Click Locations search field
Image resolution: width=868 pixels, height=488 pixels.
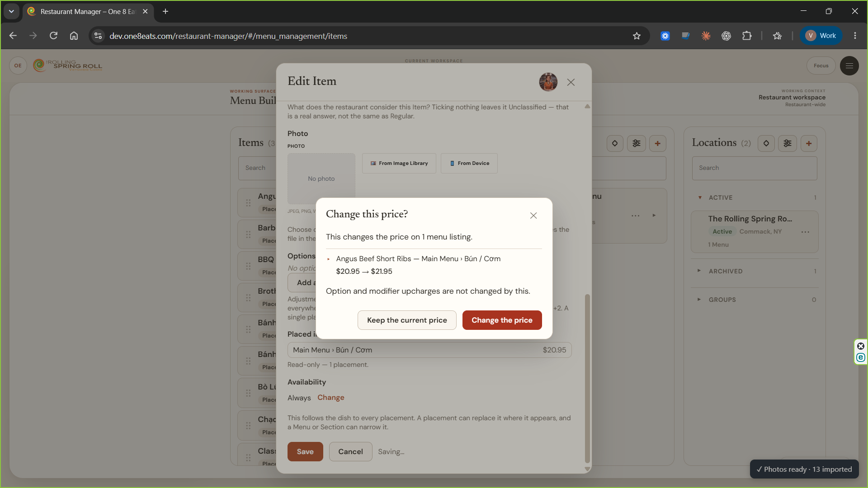[x=755, y=168]
